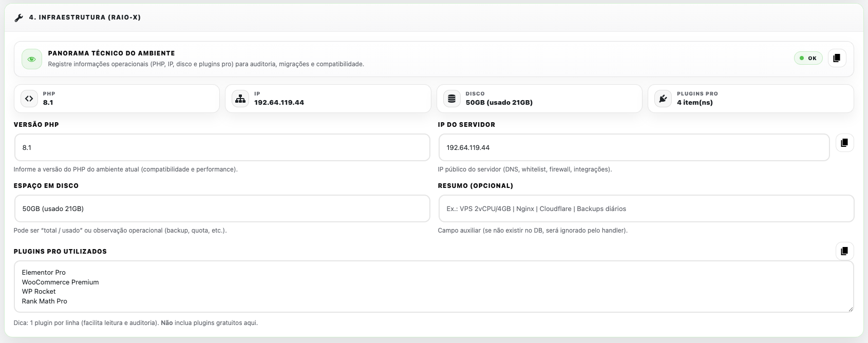Click the textarea resize handle corner

coord(851,309)
